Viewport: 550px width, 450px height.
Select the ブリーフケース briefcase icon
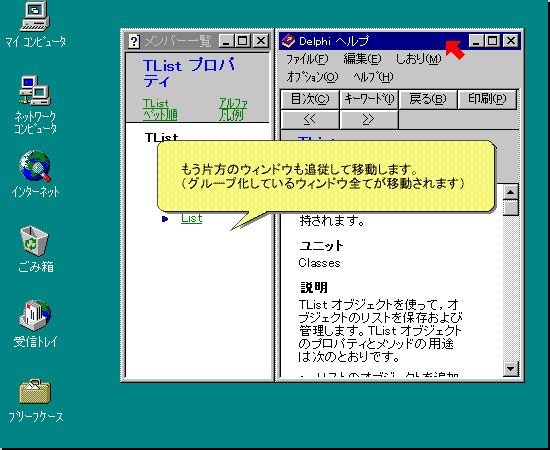35,391
